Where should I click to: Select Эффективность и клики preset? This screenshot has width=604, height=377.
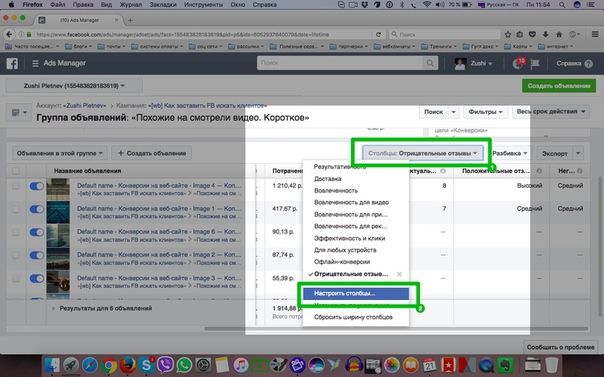click(349, 238)
